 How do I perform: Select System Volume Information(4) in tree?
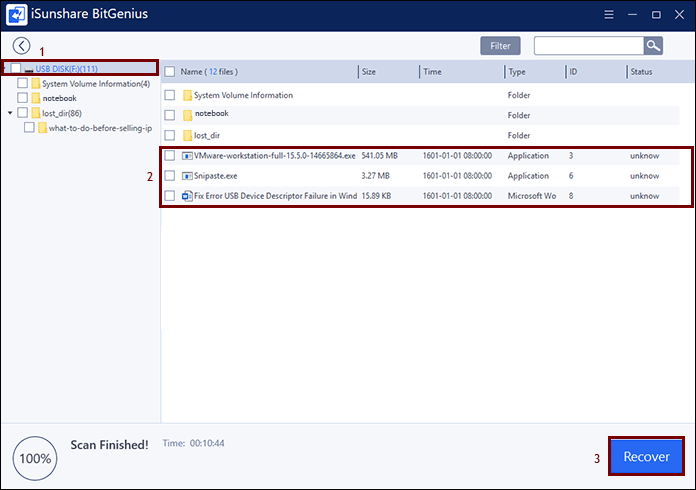pos(96,83)
